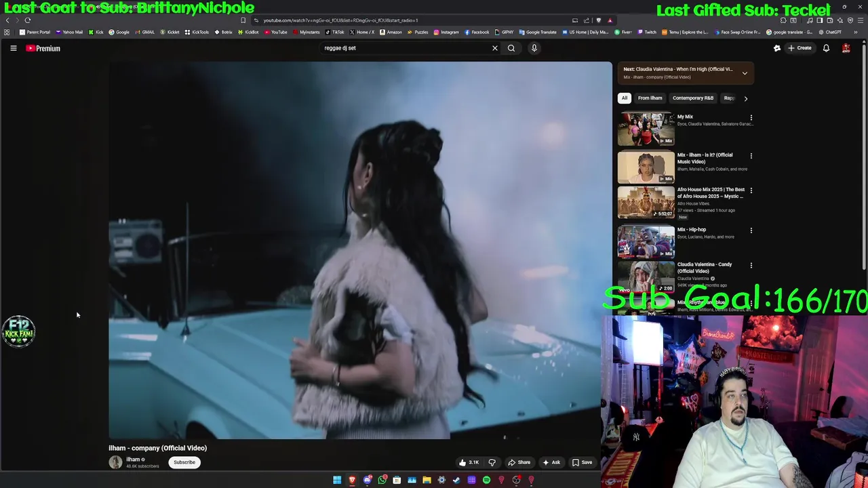Start voice search with the microphone icon

click(x=534, y=48)
